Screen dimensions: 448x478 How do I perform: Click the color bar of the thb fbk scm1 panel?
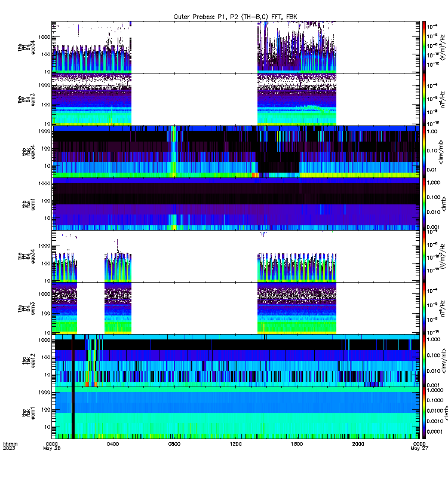pyautogui.click(x=424, y=204)
